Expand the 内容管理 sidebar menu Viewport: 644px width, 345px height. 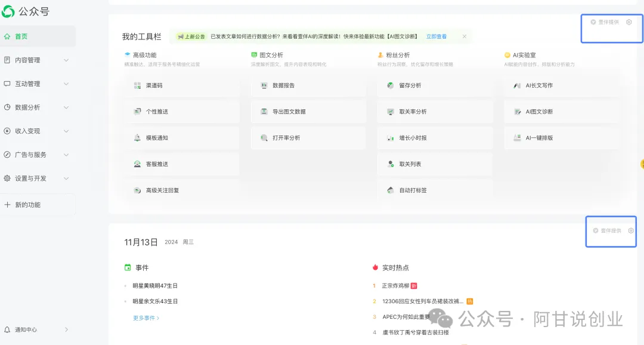66,60
